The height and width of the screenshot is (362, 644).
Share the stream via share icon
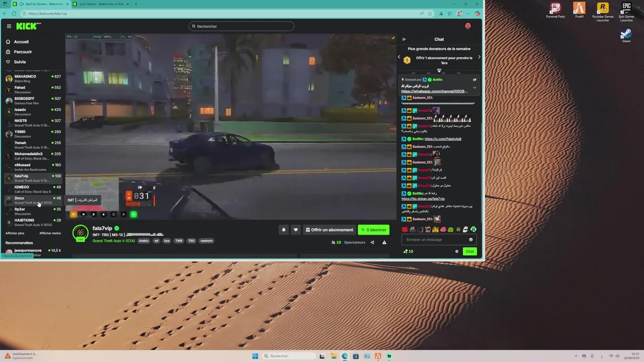tap(372, 242)
